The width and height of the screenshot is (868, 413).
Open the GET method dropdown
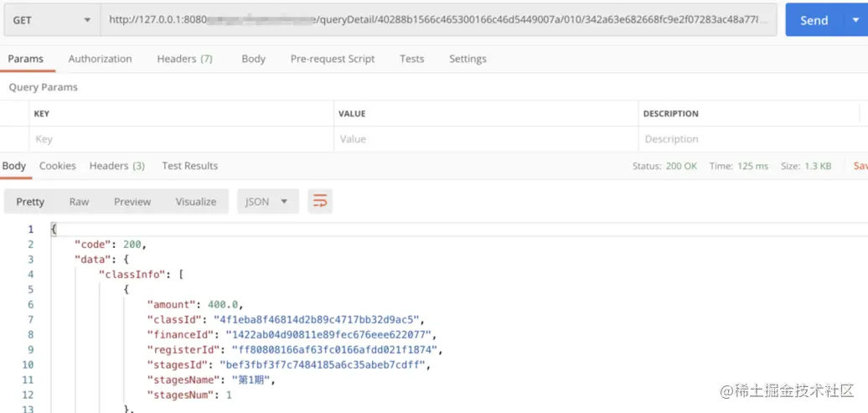[x=52, y=20]
